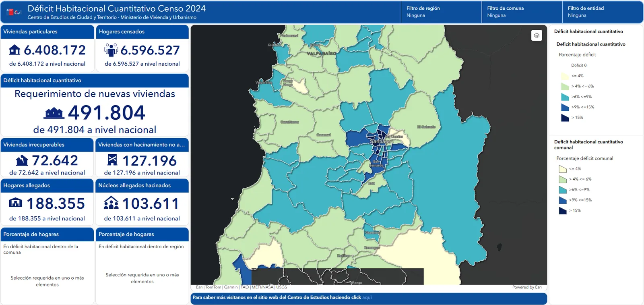Click the 'Requerimiento de nuevas viviendas' heading

click(x=95, y=94)
